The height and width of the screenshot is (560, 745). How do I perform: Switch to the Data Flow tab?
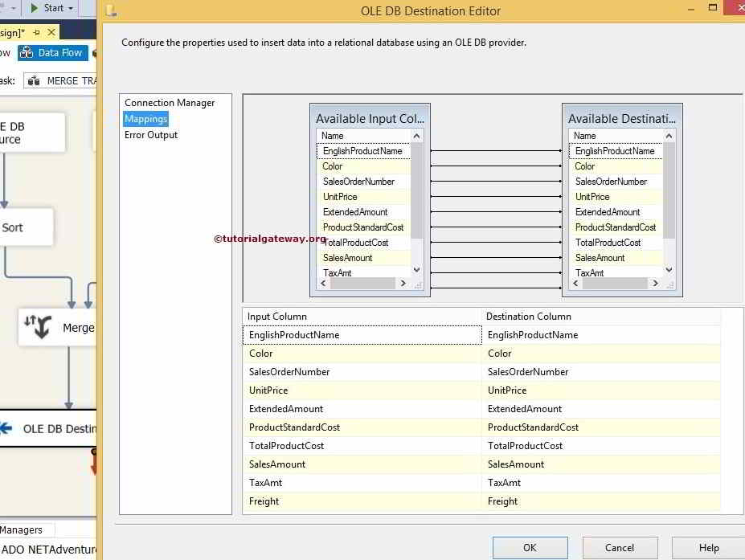tap(52, 52)
